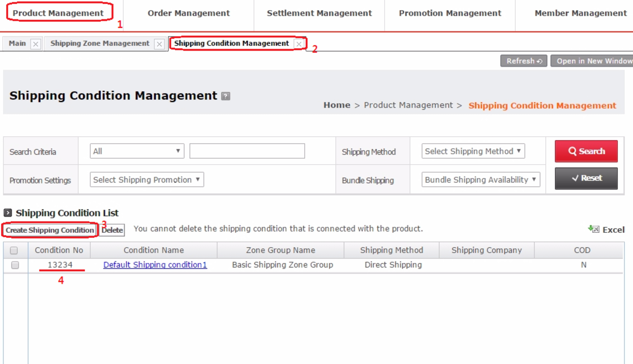Open Default Shipping condition1 link

[x=155, y=265]
